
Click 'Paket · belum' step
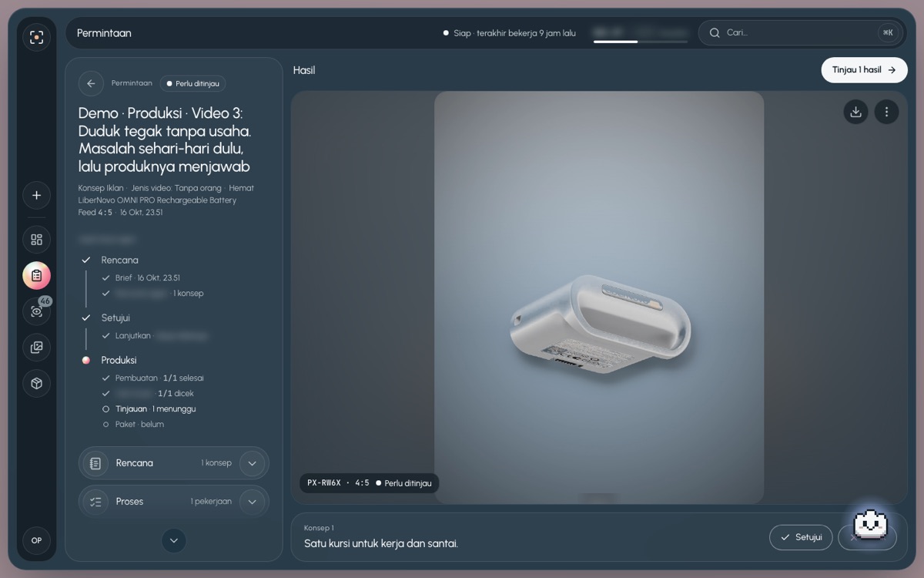[139, 425]
